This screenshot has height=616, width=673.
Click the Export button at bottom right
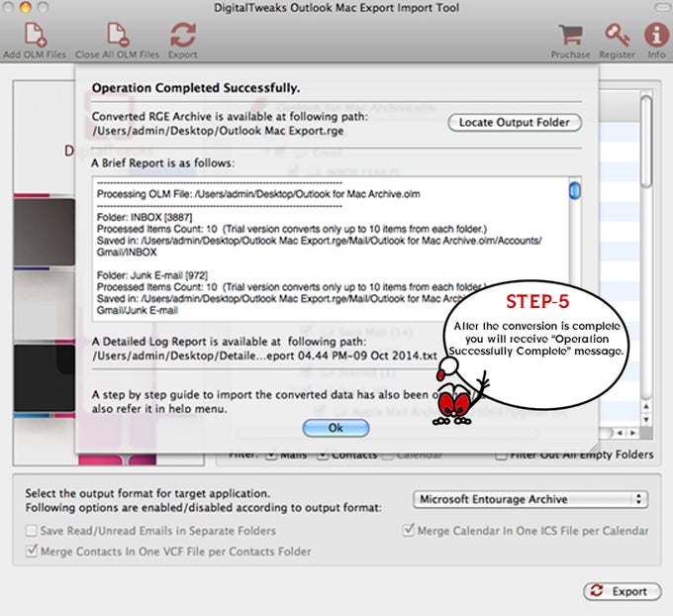(622, 591)
